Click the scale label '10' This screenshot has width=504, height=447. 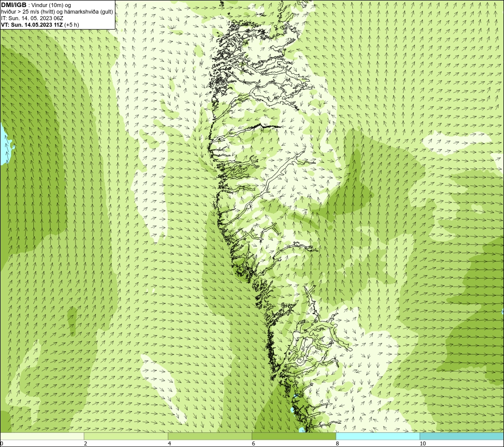(423, 443)
